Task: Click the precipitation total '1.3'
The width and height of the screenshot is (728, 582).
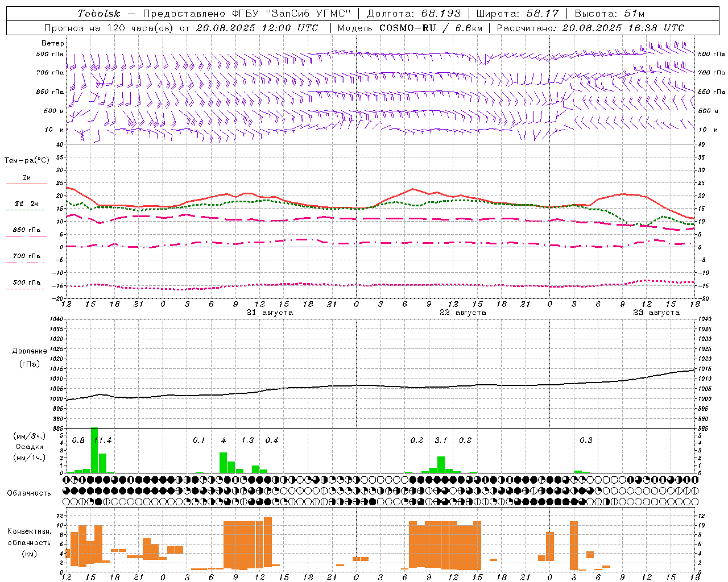Action: (247, 440)
